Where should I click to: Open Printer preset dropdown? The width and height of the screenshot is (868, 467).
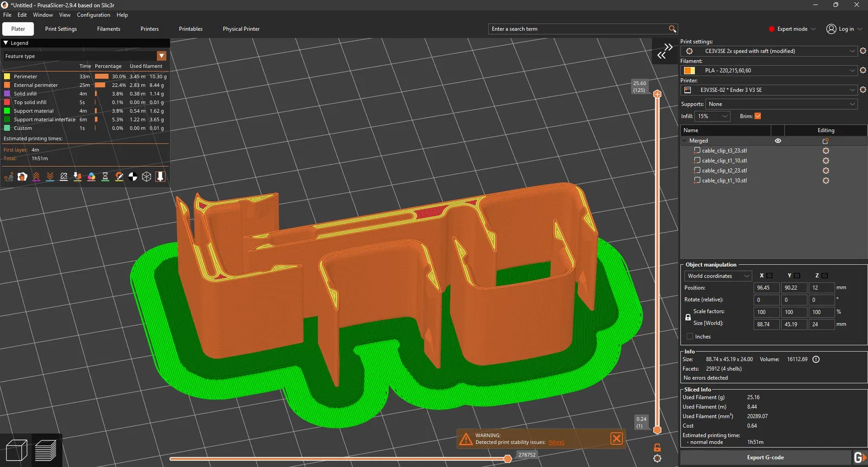pos(769,90)
